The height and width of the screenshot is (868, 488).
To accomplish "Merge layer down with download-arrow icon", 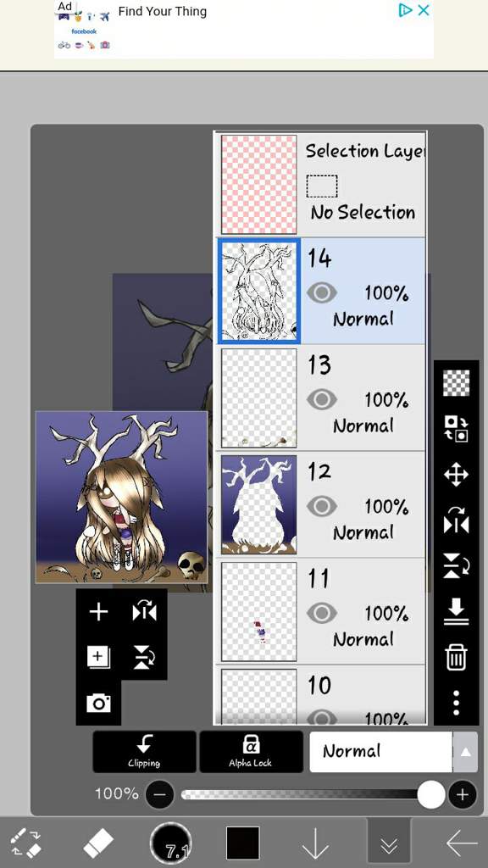I will (456, 611).
